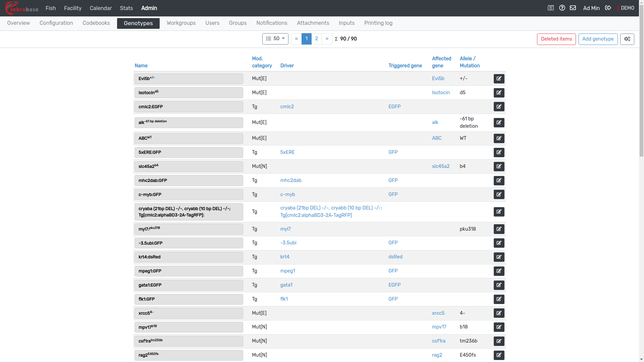The image size is (644, 362).
Task: Go to page 2 of genotypes
Action: pyautogui.click(x=316, y=39)
